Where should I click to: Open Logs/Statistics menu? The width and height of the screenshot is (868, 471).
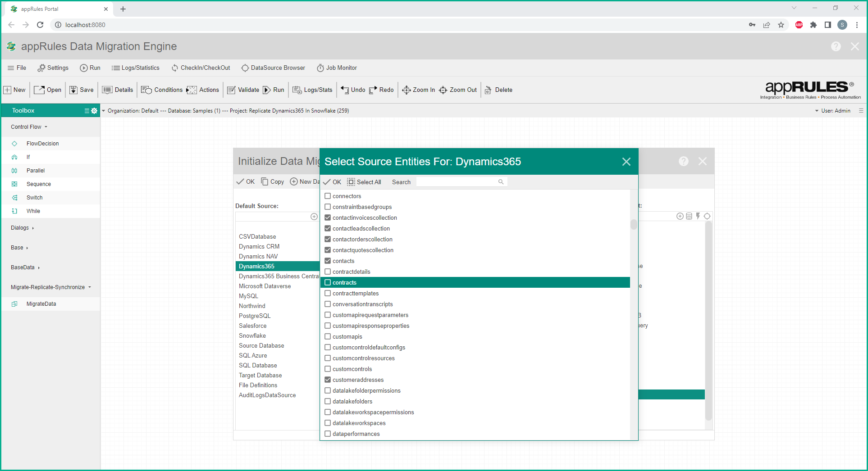[136, 68]
